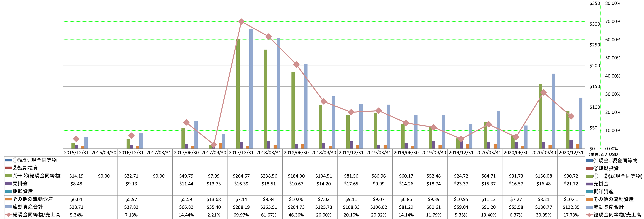This screenshot has height=219, width=644.
Task: Click the left 棚卸資産 row label
Action: click(x=23, y=191)
